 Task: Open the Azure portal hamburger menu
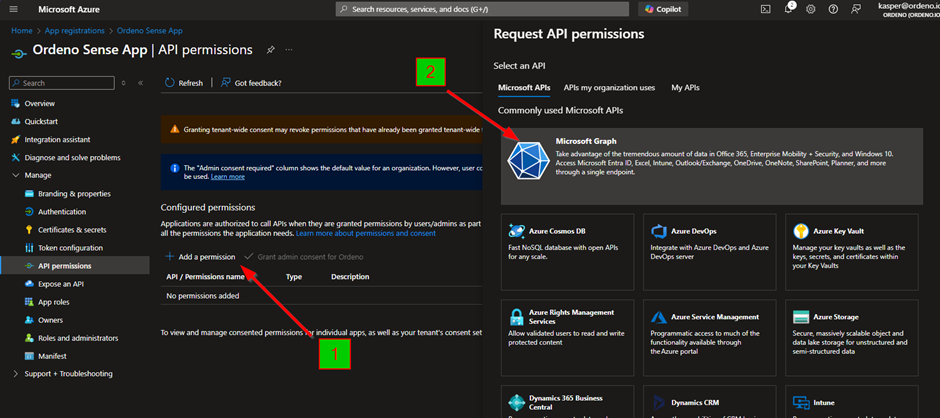[x=14, y=10]
